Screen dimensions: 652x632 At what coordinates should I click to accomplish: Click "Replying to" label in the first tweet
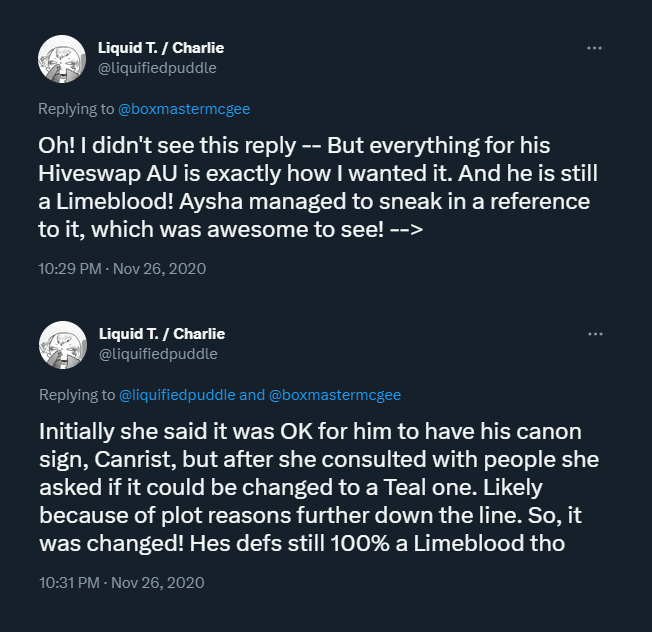[x=76, y=109]
